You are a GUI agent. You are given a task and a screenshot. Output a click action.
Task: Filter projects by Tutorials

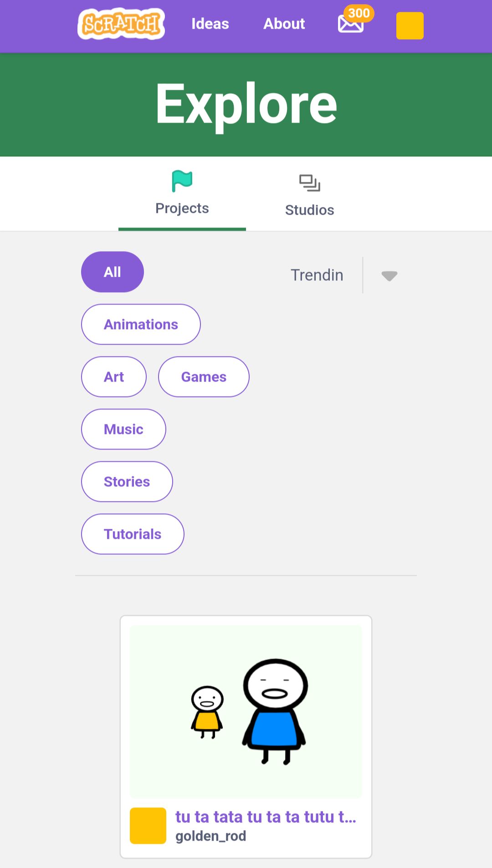click(133, 534)
